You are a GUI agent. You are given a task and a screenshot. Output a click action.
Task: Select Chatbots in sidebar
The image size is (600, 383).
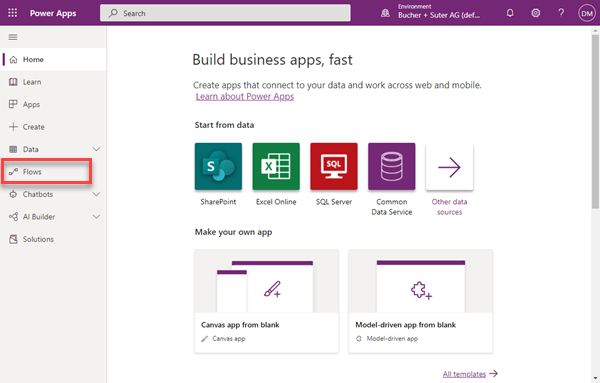click(53, 194)
